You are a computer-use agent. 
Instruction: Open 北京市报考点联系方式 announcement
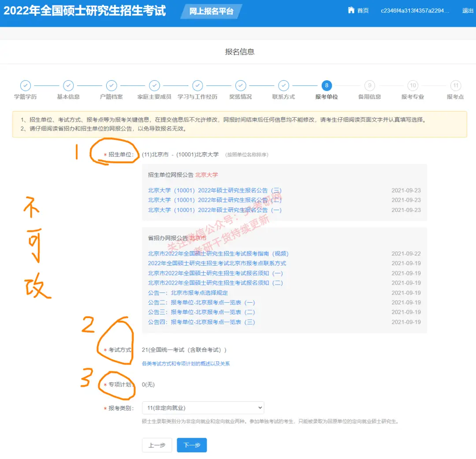point(217,263)
